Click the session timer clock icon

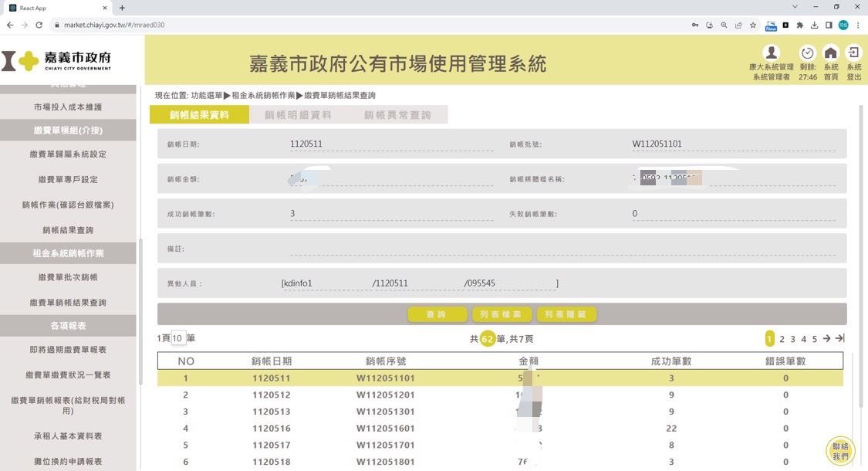(x=808, y=53)
